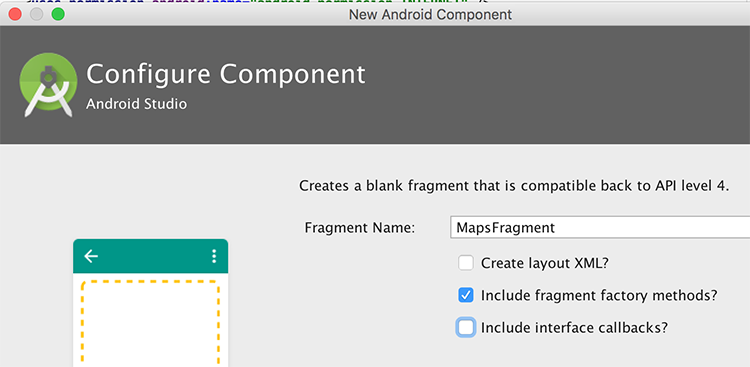Click the green zoom window button
The width and height of the screenshot is (750, 367).
click(58, 14)
